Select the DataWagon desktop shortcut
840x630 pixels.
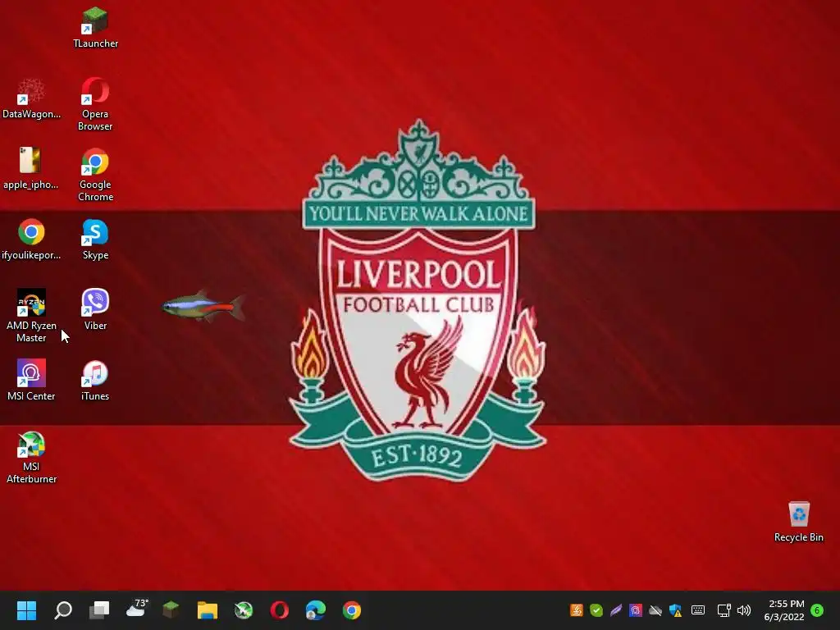pyautogui.click(x=31, y=98)
